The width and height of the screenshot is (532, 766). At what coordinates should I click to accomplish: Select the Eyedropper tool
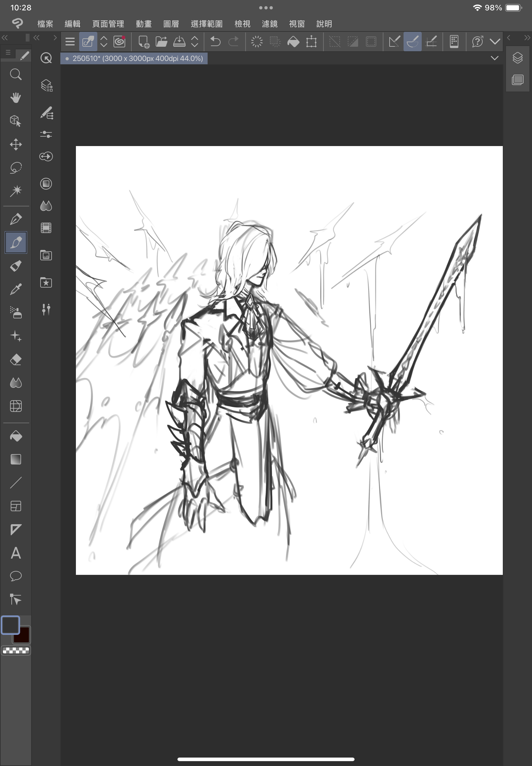(16, 289)
